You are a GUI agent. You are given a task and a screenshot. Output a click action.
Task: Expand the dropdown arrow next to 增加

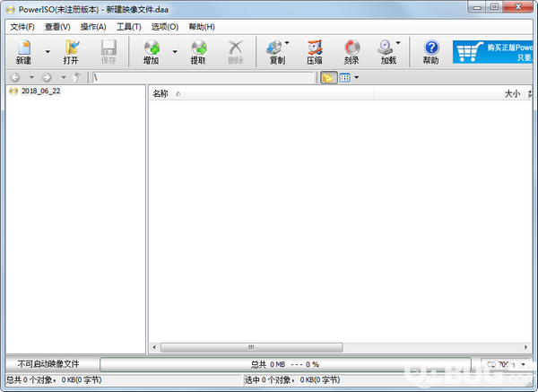[x=175, y=52]
